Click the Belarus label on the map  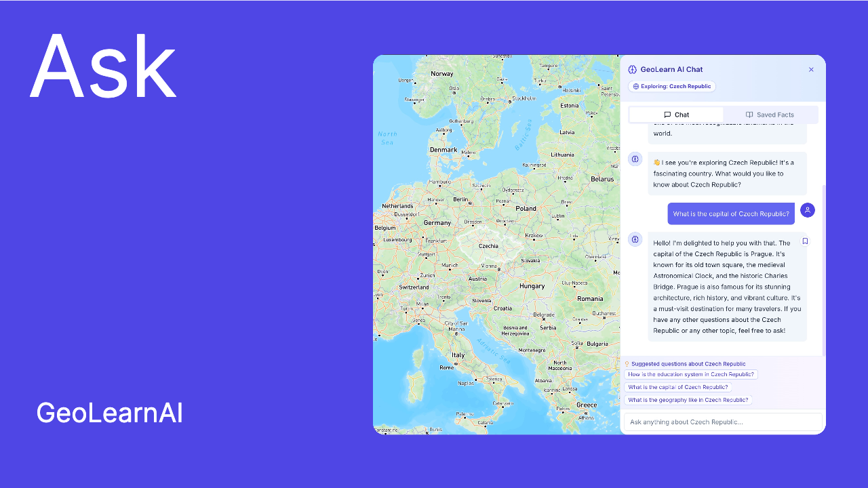(x=602, y=179)
